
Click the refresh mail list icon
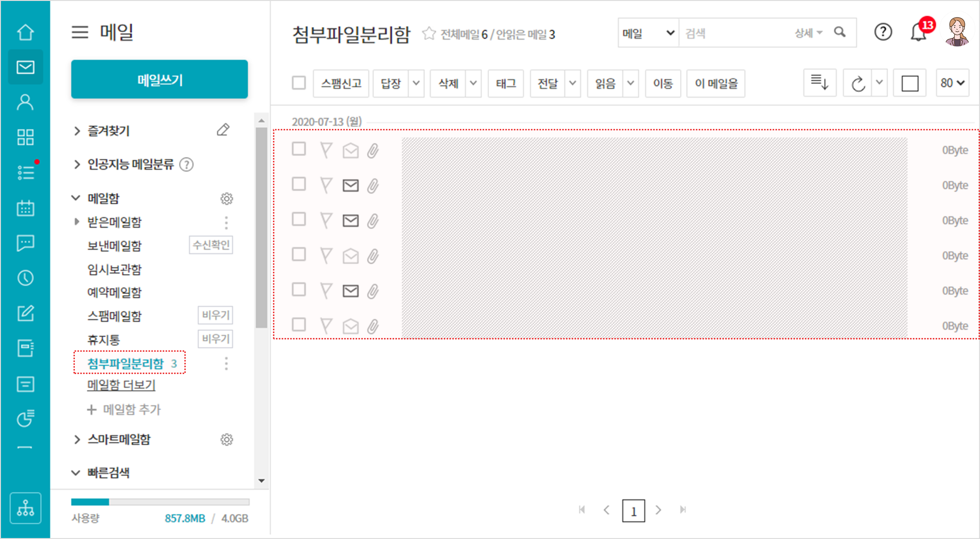coord(858,84)
